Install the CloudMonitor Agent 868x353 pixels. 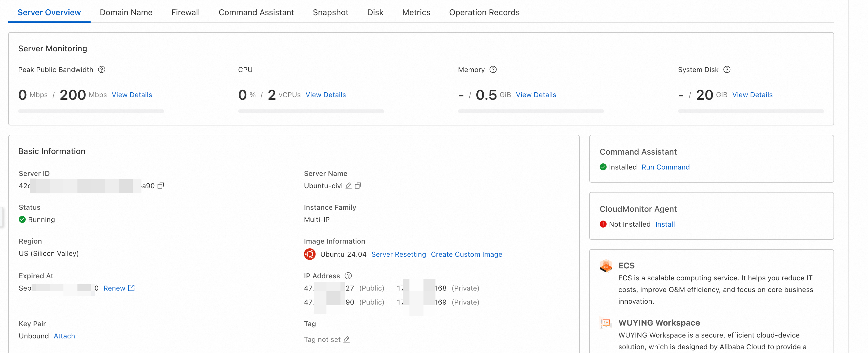[x=665, y=224]
